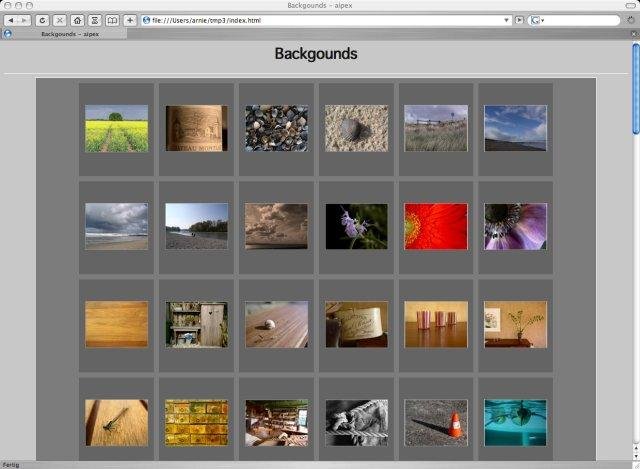Stop loading with the X toolbar button
This screenshot has width=640, height=469.
point(60,20)
